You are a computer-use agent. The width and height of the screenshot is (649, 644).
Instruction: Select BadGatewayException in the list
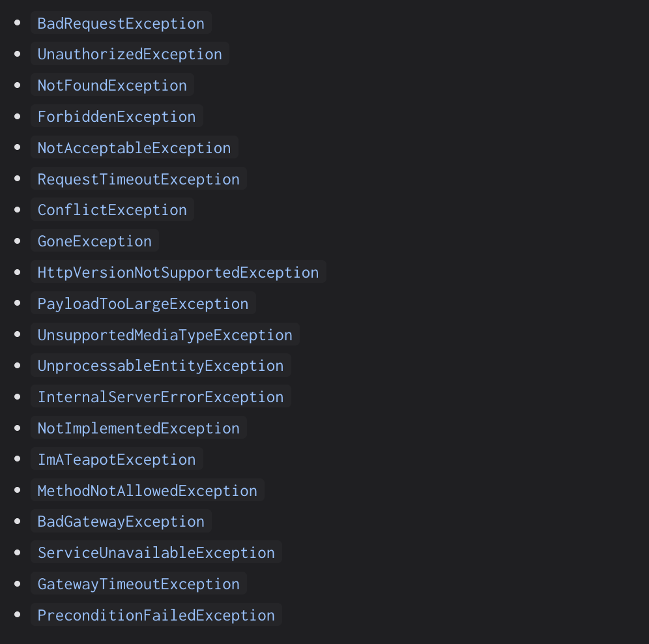point(121,521)
